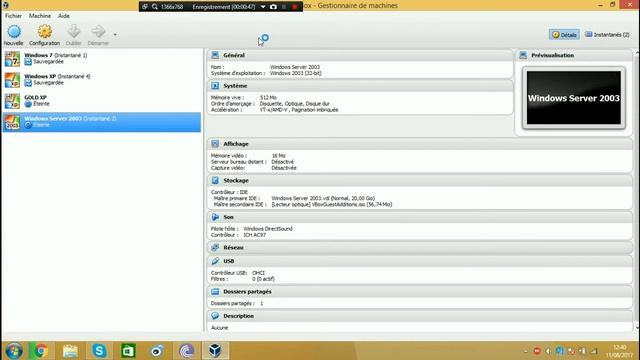
Task: Open Skype from the taskbar
Action: 99,351
